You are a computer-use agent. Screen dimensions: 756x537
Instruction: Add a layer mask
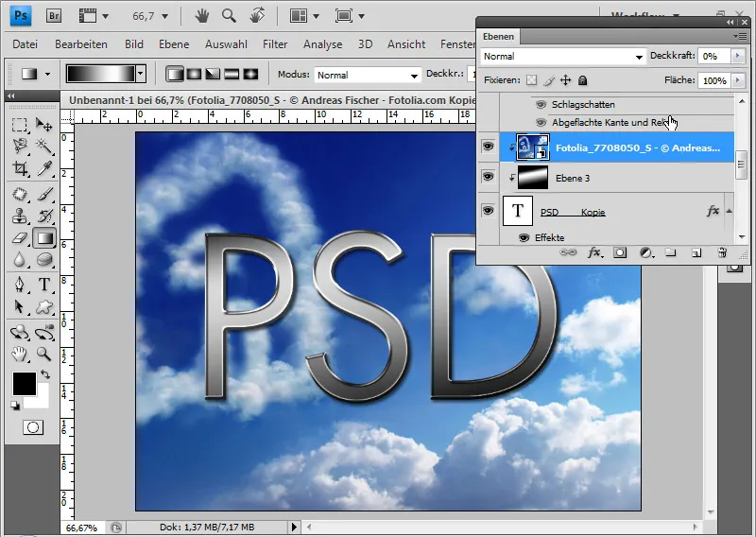(620, 252)
